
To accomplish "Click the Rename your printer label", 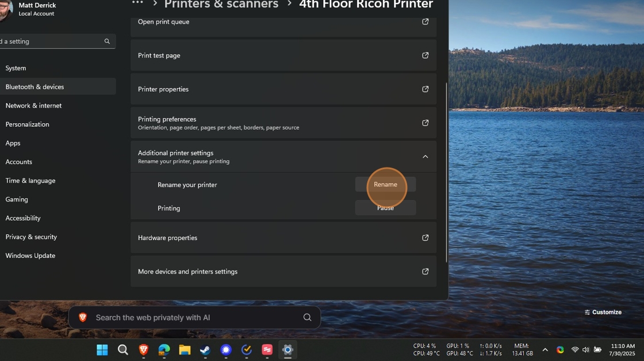I will tap(187, 185).
